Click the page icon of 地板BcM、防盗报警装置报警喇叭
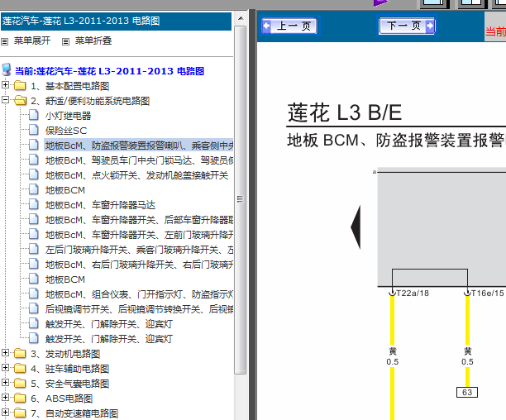The image size is (506, 420). click(x=34, y=144)
